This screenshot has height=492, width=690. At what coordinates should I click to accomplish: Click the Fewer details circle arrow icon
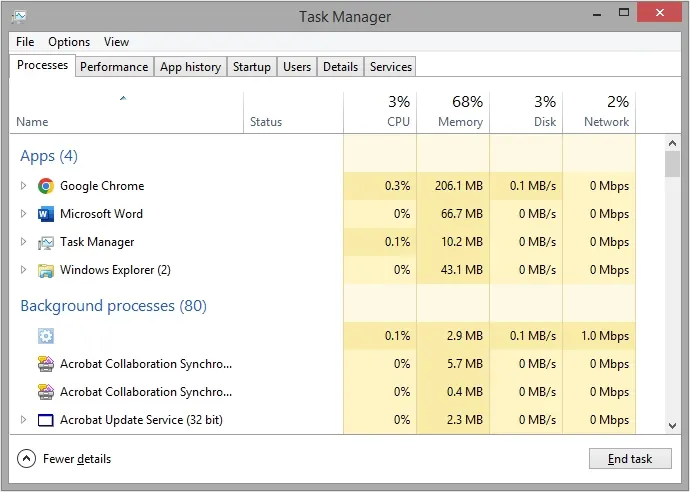(x=26, y=459)
